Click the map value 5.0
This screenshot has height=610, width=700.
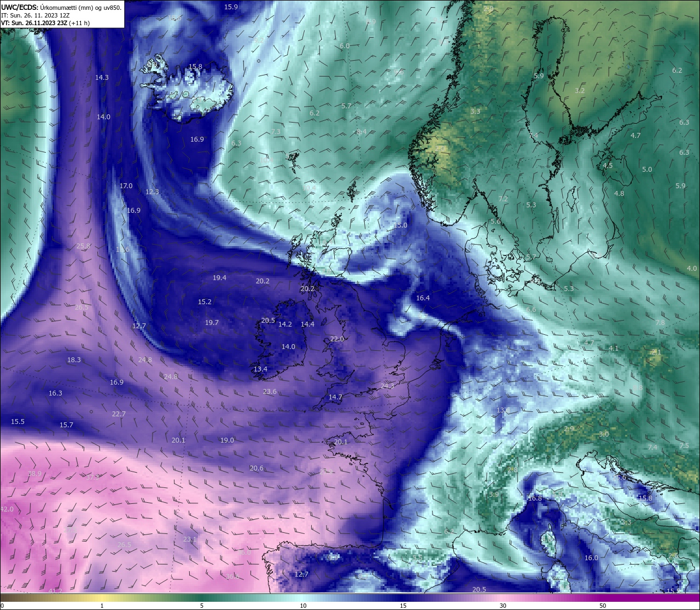click(x=647, y=170)
